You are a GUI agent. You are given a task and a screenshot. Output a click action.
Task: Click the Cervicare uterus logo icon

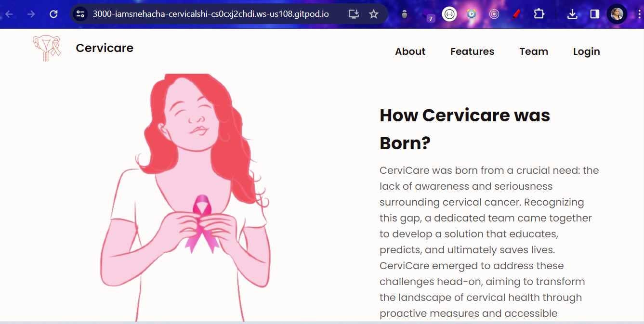pyautogui.click(x=46, y=48)
